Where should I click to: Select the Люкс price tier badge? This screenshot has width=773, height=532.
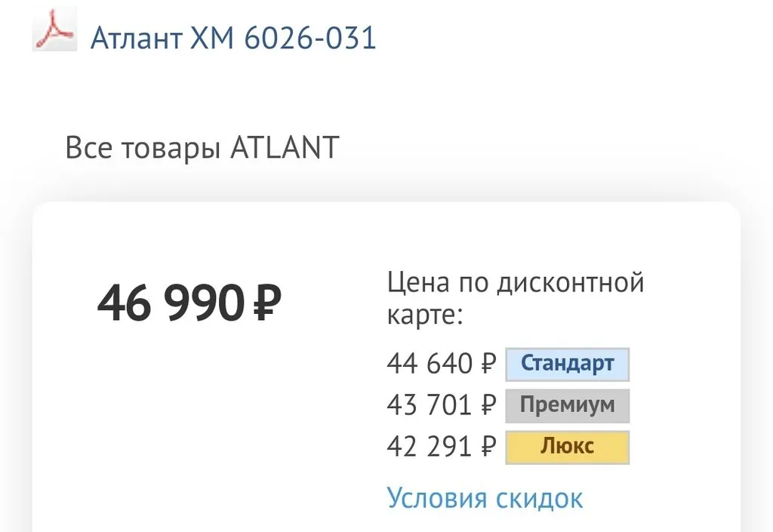(567, 446)
